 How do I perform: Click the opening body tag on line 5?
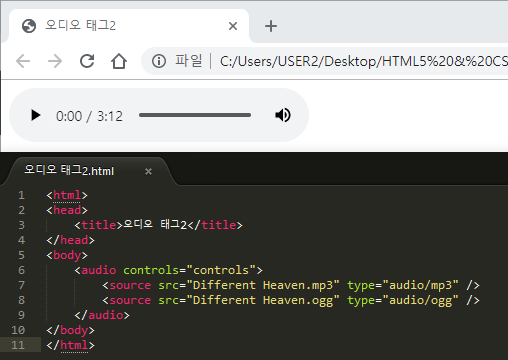67,255
